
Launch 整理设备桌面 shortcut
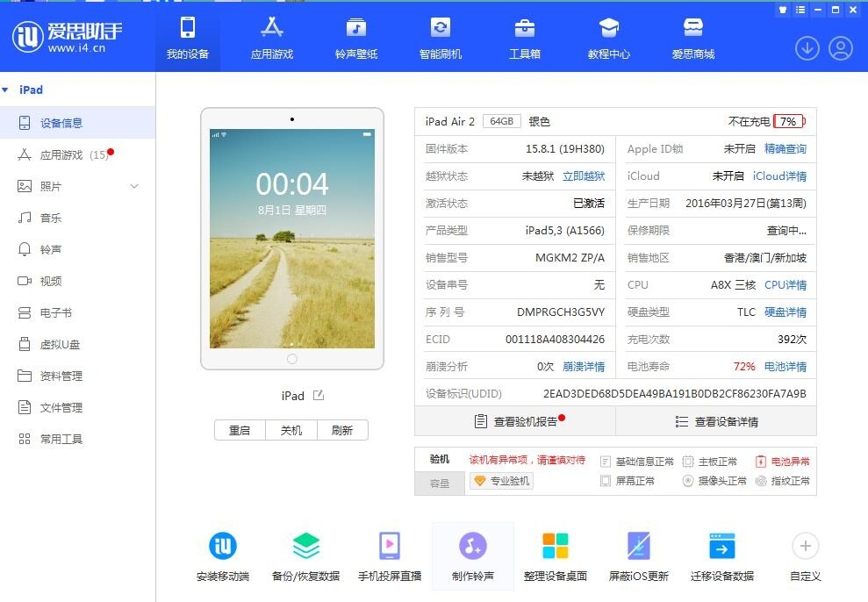click(x=556, y=555)
